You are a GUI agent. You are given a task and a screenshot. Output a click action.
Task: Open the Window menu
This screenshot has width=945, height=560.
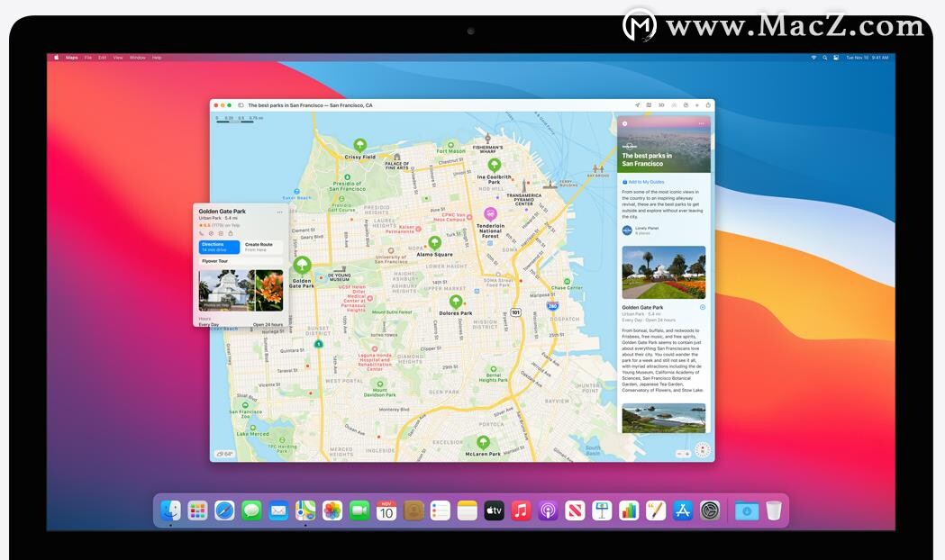tap(138, 58)
